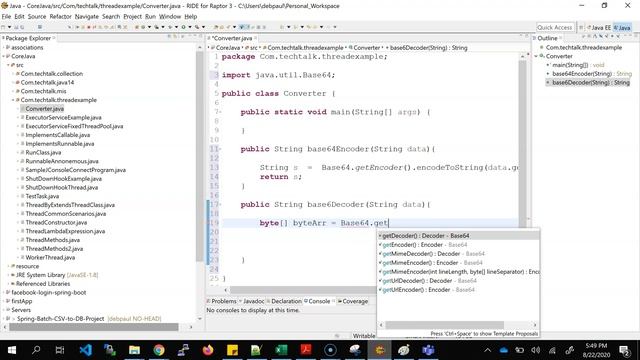Viewport: 640px width, 360px height.
Task: Open the Window menu
Action: tap(170, 16)
